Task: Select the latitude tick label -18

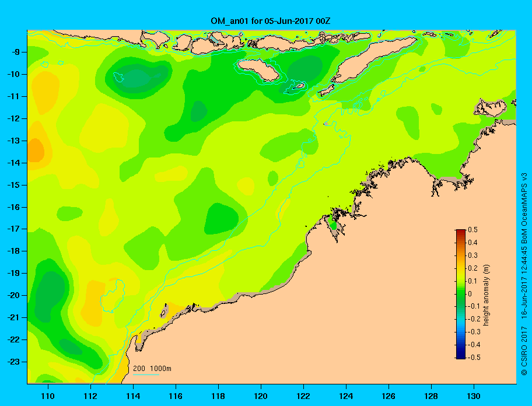Action: pos(13,251)
